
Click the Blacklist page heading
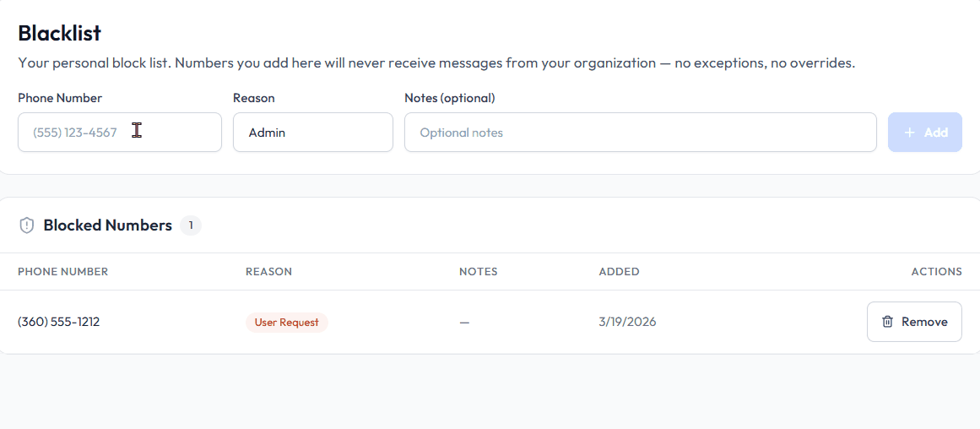point(59,33)
